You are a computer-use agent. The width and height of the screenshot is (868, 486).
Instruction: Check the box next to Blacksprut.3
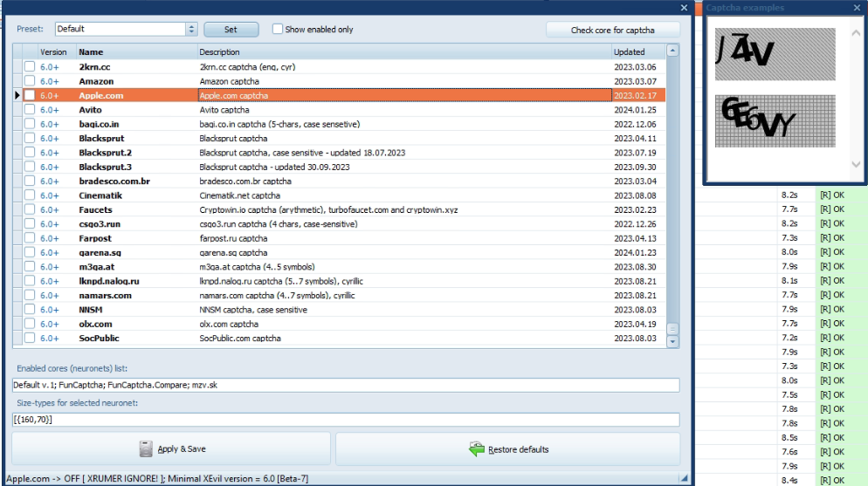(x=30, y=167)
